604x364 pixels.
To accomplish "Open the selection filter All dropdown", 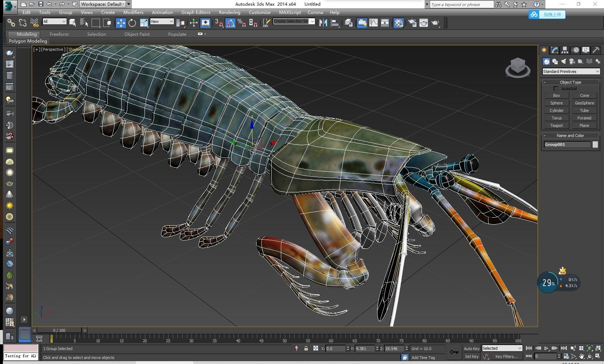I will coord(54,21).
